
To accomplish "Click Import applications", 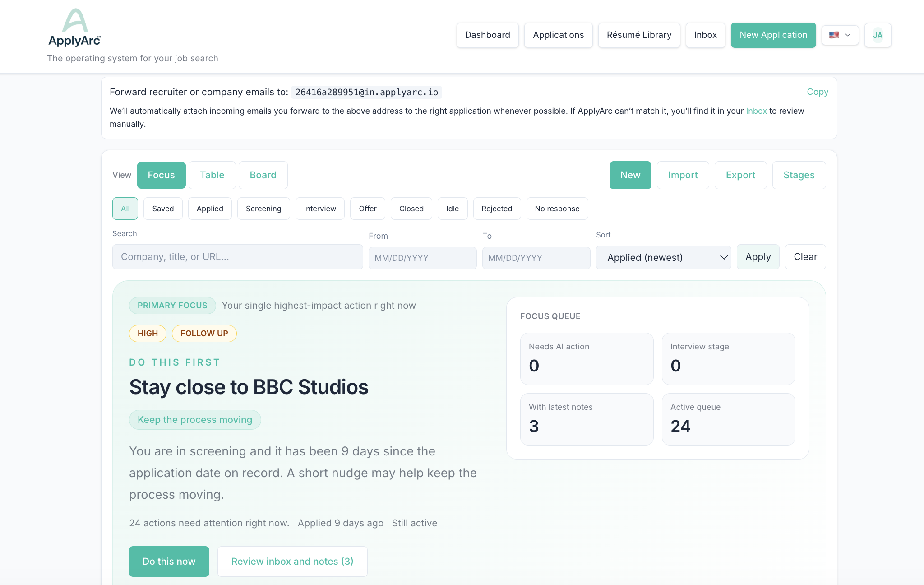I will point(683,175).
